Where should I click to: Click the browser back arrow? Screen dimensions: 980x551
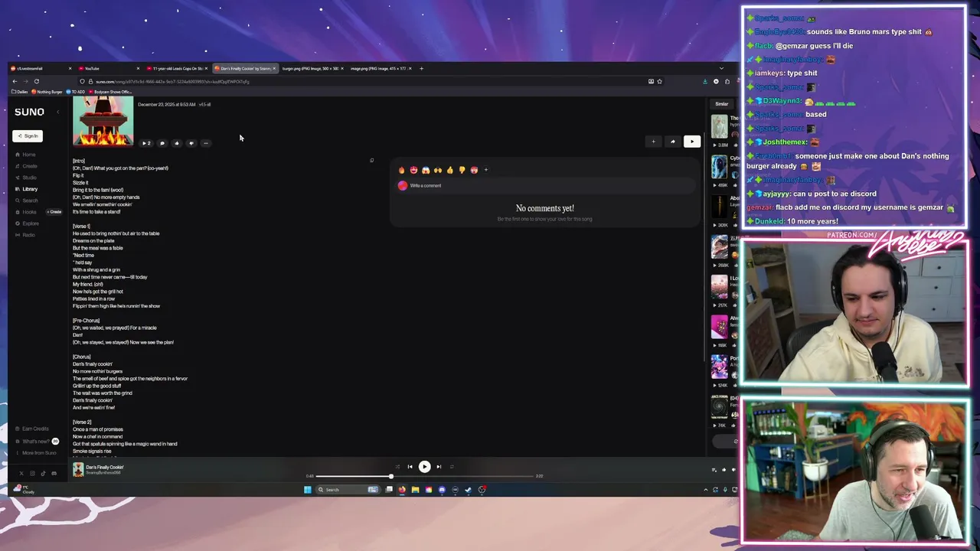(x=15, y=81)
